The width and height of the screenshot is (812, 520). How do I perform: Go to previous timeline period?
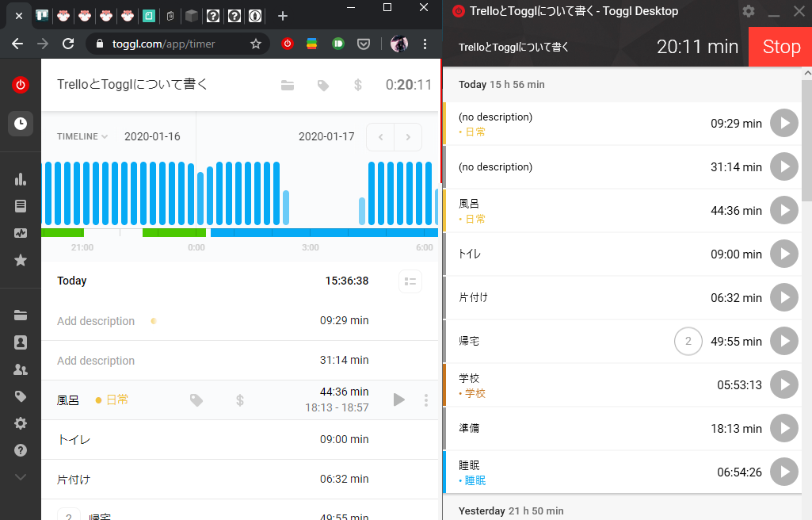[x=380, y=137]
